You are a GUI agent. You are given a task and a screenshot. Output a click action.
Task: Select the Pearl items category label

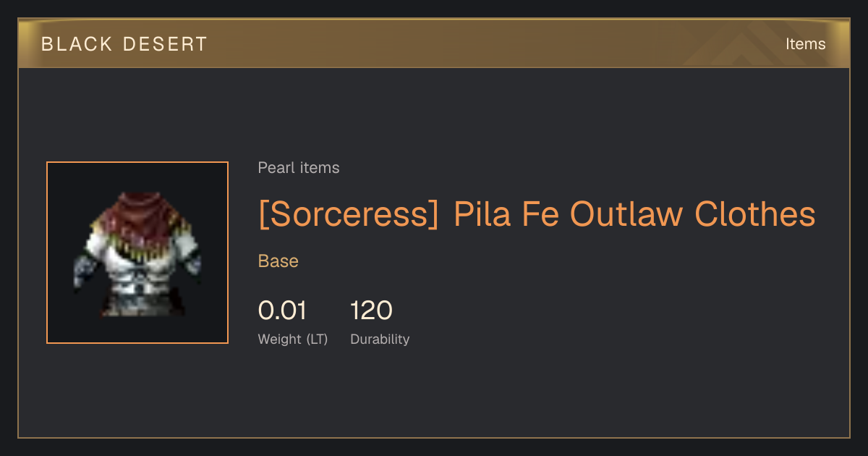point(299,168)
